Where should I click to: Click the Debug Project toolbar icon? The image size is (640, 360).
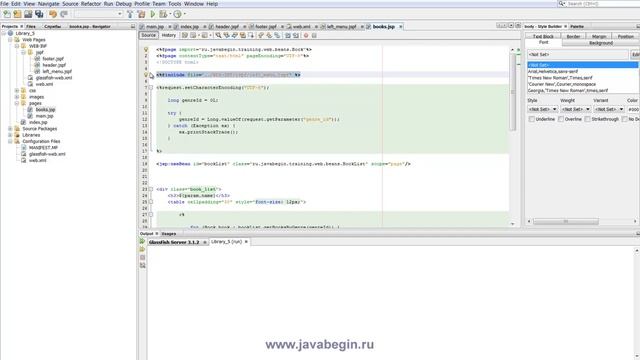164,14
